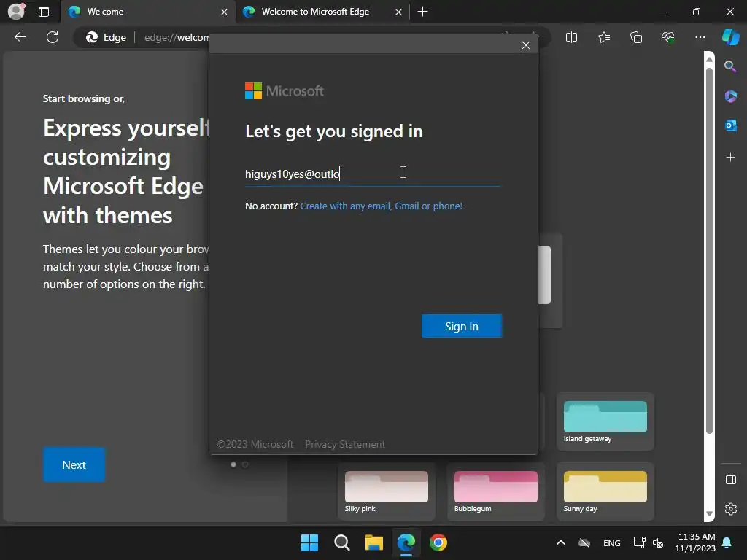This screenshot has width=747, height=560.
Task: Click the email input field
Action: 373,174
